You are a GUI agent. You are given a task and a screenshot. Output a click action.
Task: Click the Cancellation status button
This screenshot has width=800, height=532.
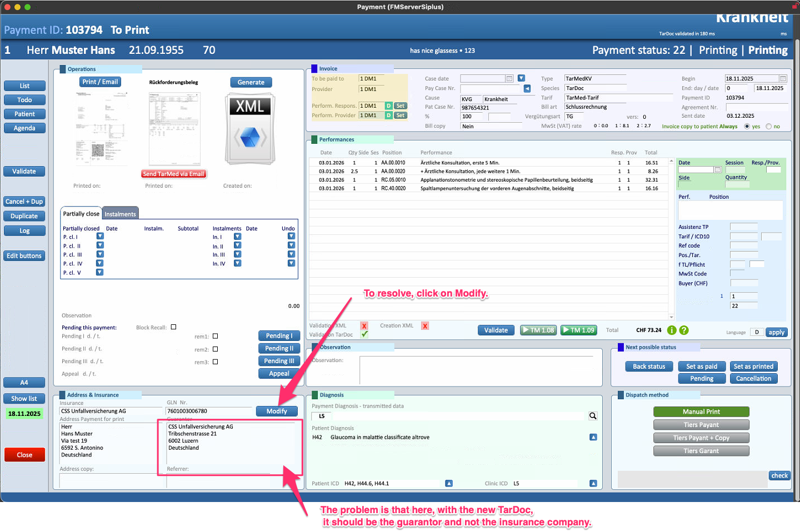[754, 379]
